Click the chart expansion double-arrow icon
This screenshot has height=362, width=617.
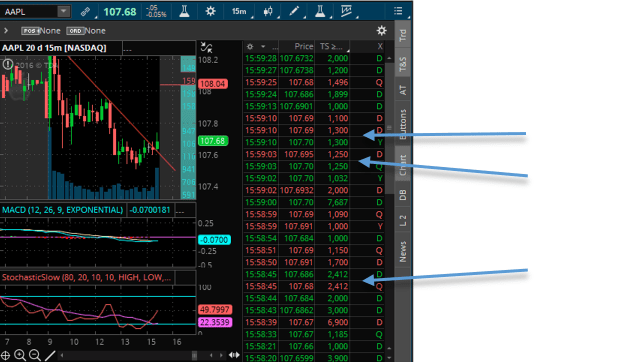[x=234, y=355]
